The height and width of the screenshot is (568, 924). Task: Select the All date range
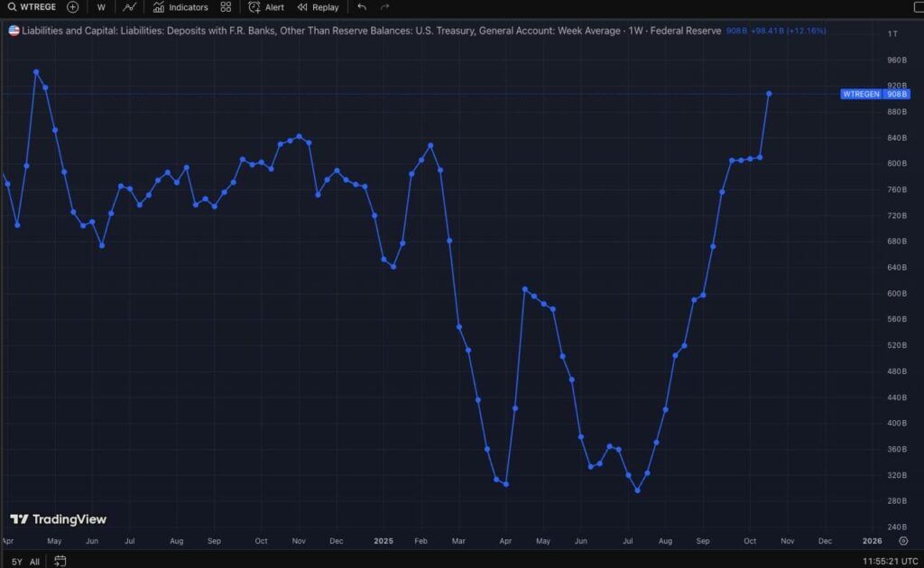coord(35,560)
